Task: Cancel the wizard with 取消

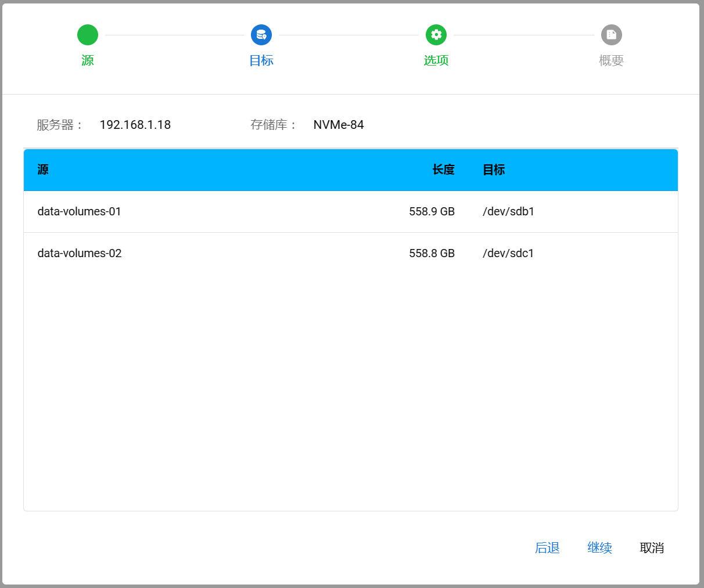Action: [x=652, y=547]
